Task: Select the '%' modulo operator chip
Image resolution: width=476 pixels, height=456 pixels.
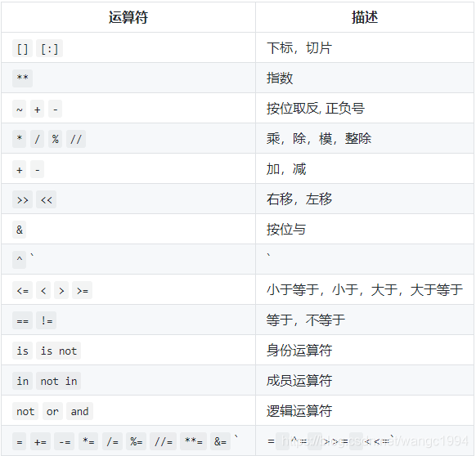Action: (56, 139)
